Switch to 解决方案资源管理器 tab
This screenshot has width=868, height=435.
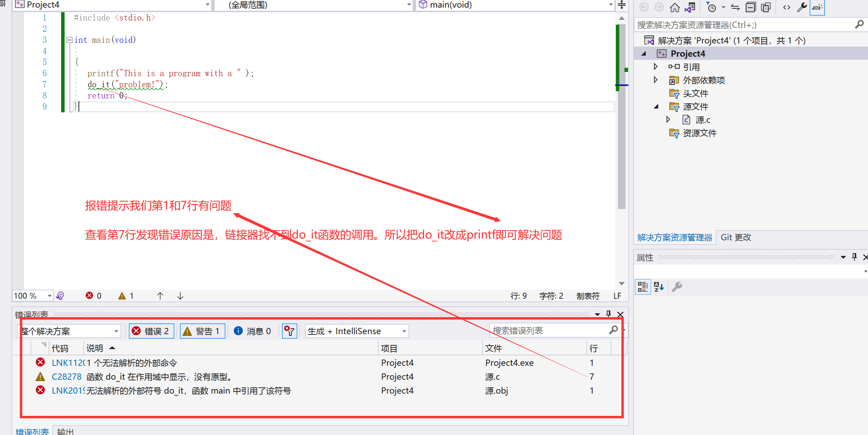[675, 237]
